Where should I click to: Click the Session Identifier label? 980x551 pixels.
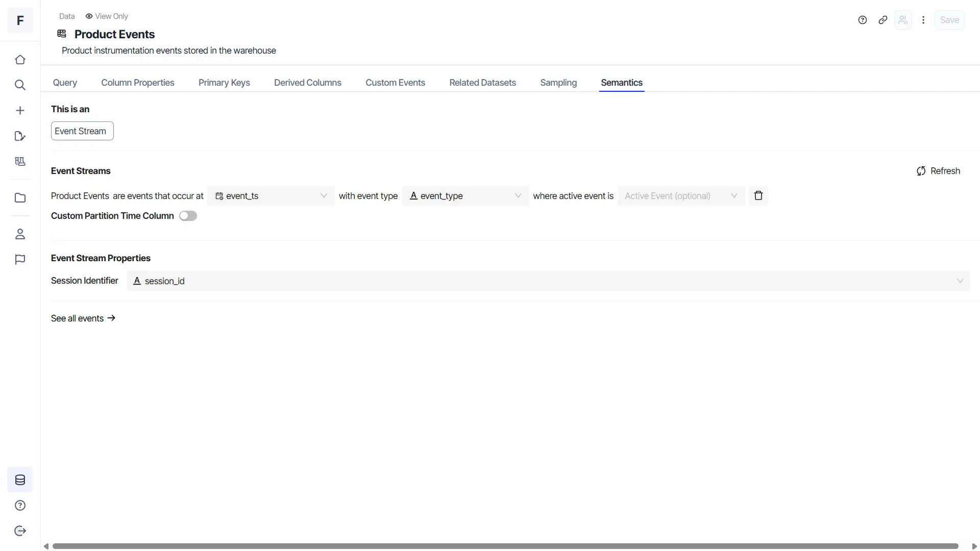85,281
